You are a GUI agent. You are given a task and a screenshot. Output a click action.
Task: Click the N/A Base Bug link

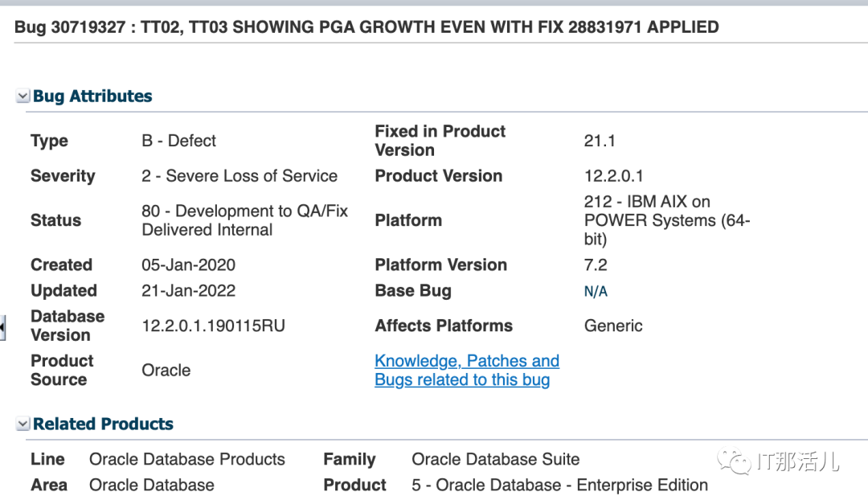[x=596, y=291]
